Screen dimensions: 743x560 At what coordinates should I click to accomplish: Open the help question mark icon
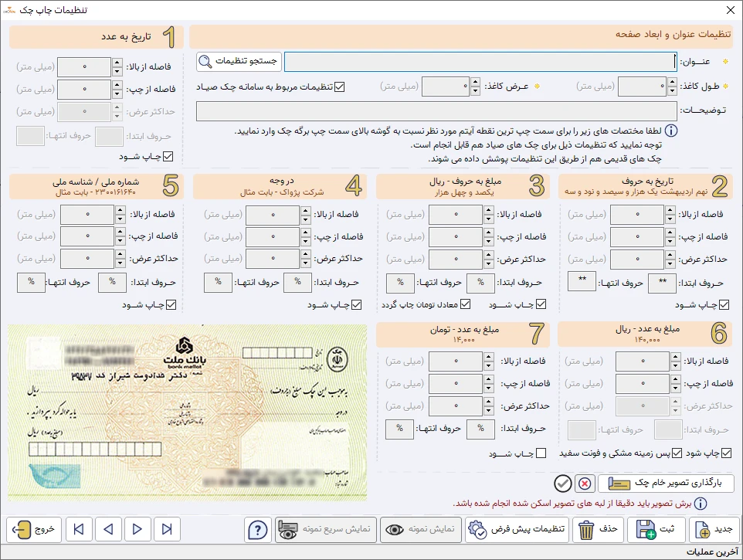[257, 530]
